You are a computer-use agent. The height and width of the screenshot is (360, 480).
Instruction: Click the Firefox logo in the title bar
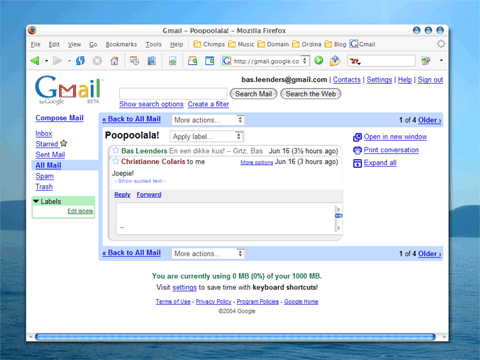coord(32,30)
